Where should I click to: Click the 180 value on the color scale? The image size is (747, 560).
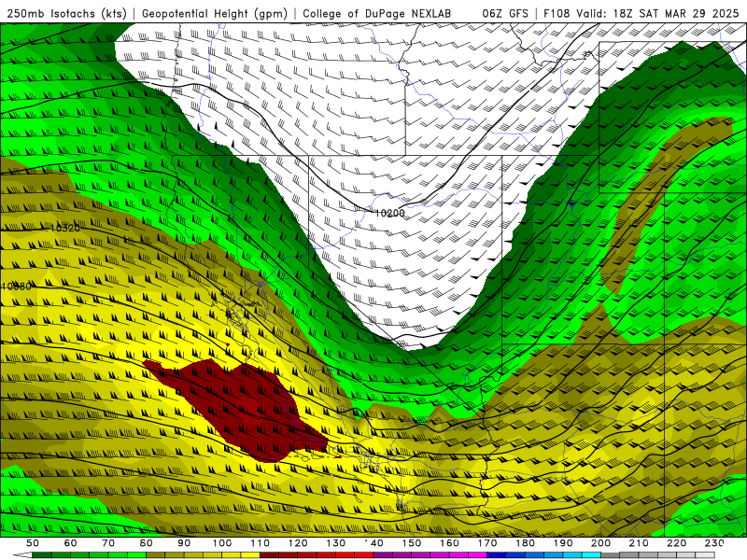[526, 543]
